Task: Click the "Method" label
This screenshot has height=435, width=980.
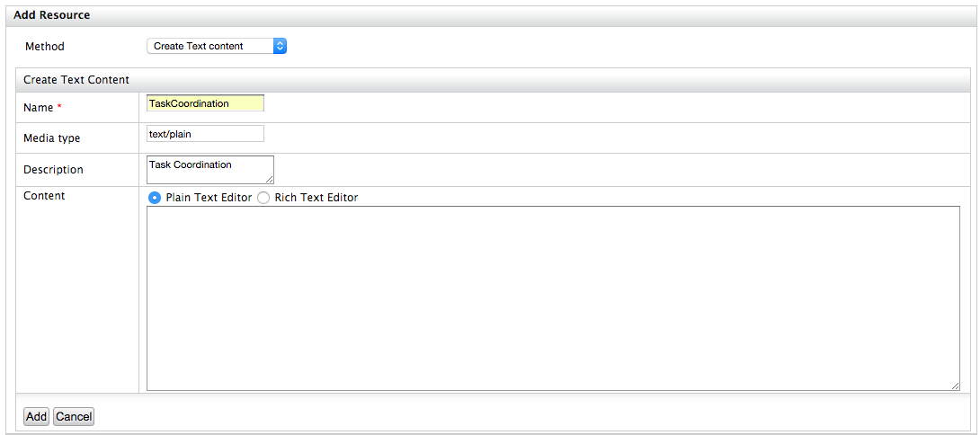Action: [45, 47]
